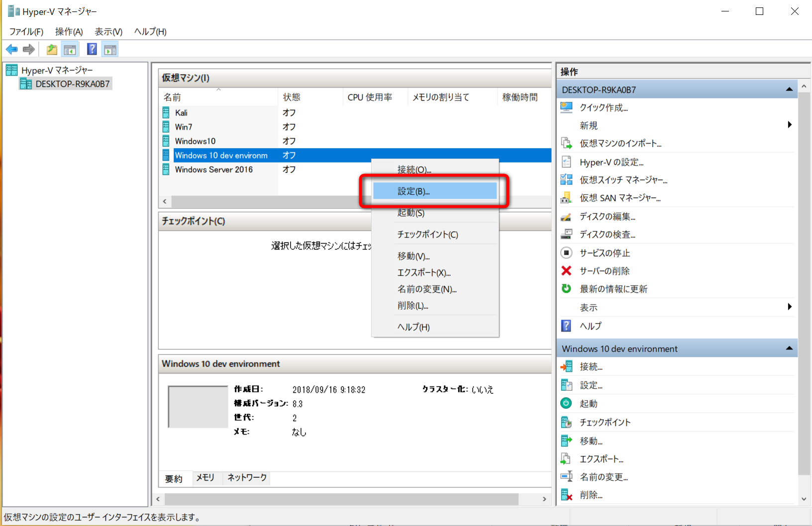This screenshot has height=526, width=812.
Task: Expand the 新規 submenu arrow
Action: (x=789, y=125)
